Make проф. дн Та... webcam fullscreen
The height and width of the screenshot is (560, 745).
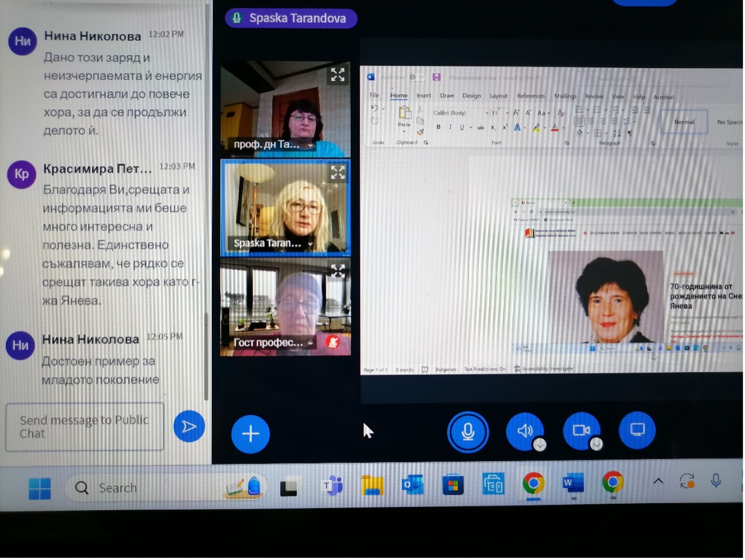pyautogui.click(x=338, y=74)
